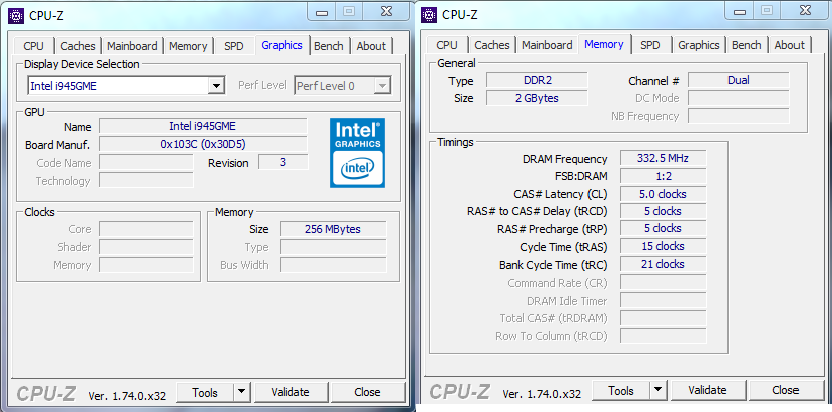Click Board Manuf. label
Viewport: 832px width, 412px height.
click(57, 145)
